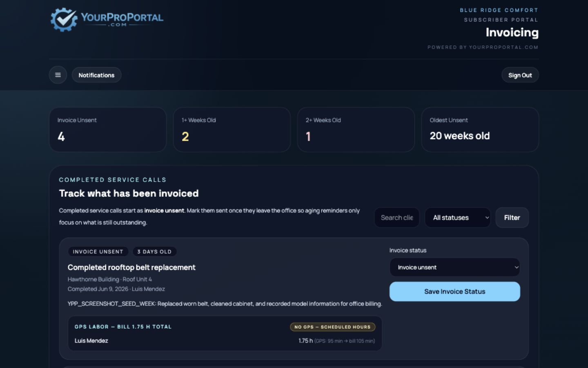Click the YourProPortal gear logo

[64, 19]
